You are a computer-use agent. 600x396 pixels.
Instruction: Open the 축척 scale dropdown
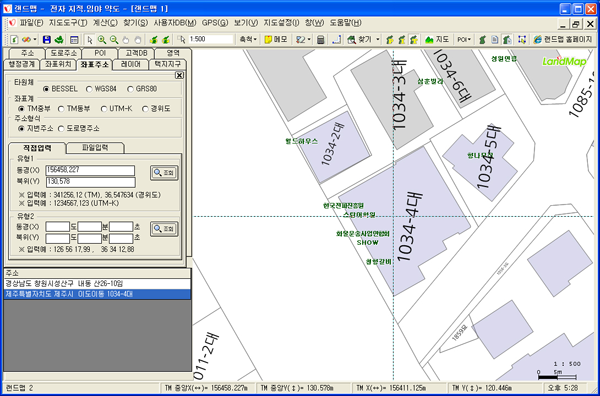coord(248,39)
